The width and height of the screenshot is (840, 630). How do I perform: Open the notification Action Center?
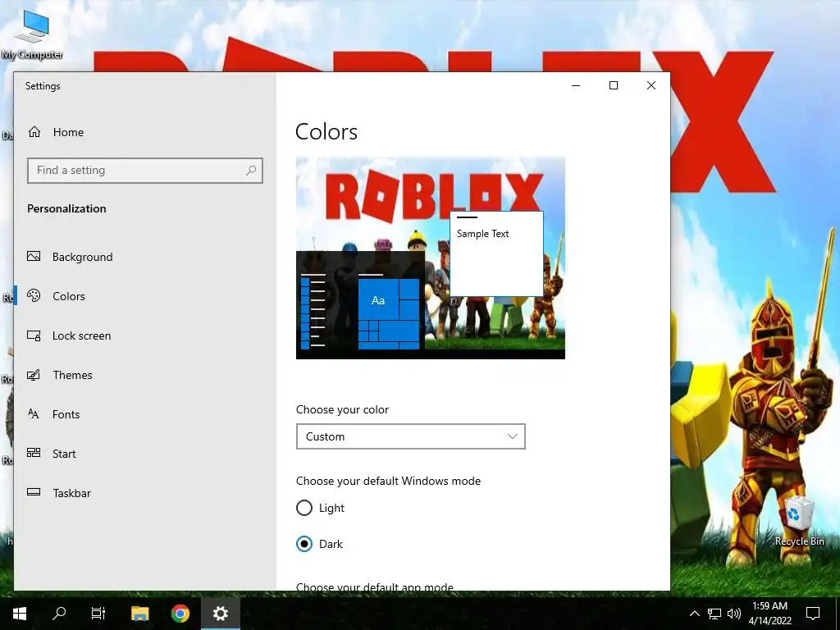coord(813,614)
